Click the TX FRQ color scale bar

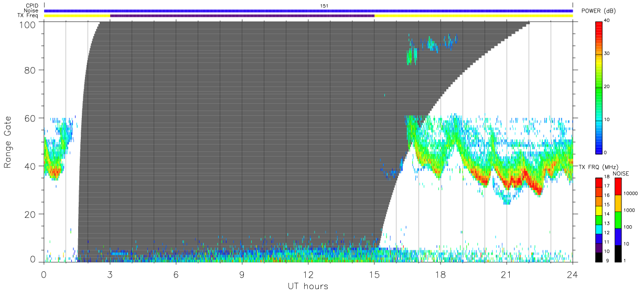pyautogui.click(x=599, y=219)
